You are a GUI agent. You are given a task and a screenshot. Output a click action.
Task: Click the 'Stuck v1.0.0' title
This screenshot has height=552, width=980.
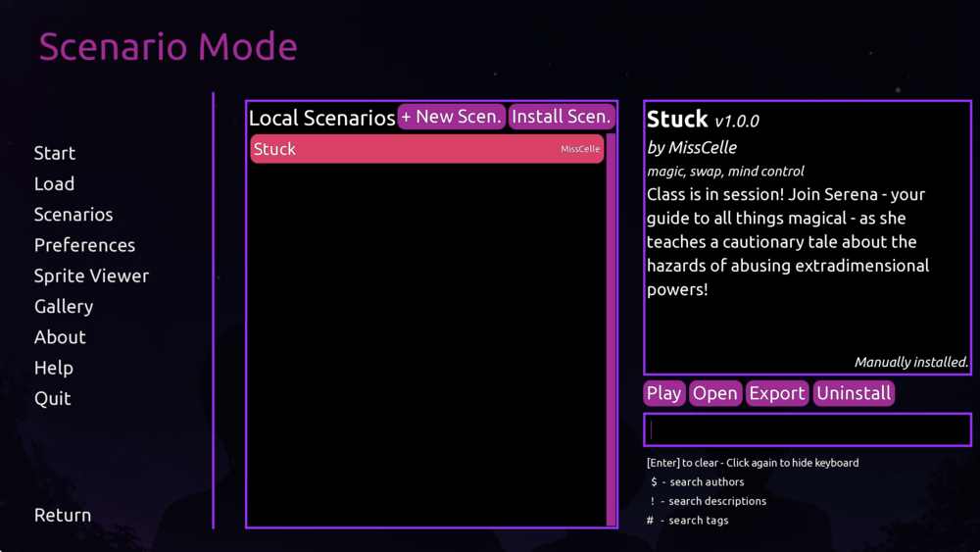703,119
